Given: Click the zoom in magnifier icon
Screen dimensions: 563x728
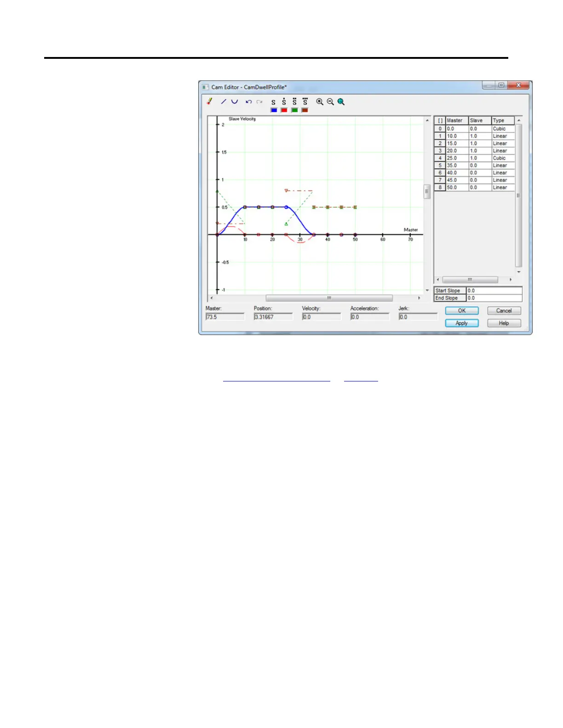Looking at the screenshot, I should tap(320, 102).
